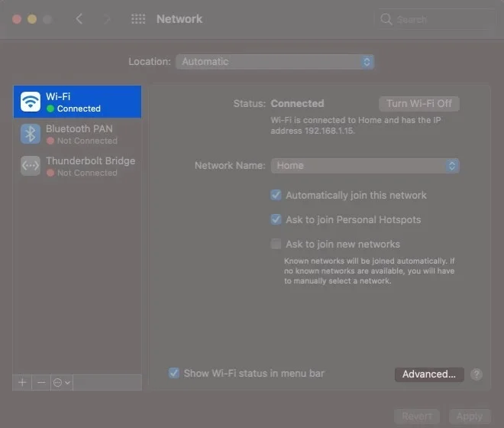Open the Location dropdown set to Automatic
The image size is (504, 428).
pyautogui.click(x=274, y=62)
